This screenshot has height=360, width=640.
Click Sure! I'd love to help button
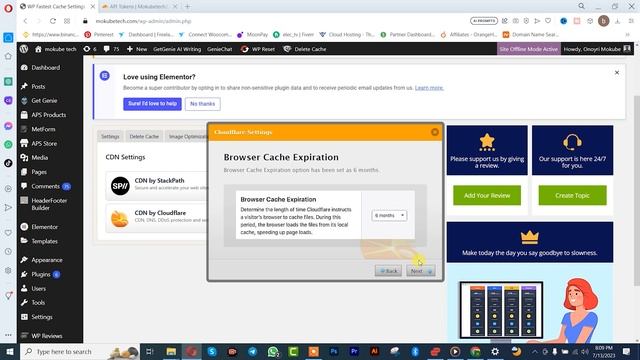pyautogui.click(x=152, y=104)
